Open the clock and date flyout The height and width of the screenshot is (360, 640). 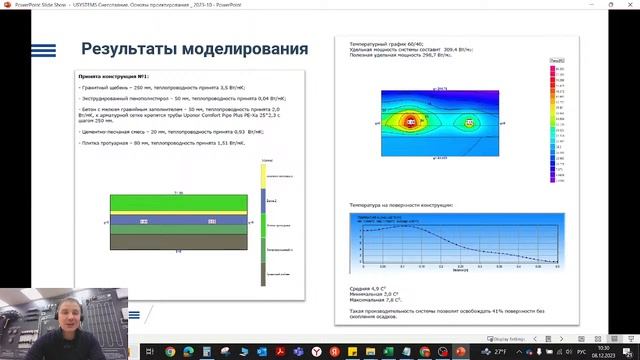[604, 351]
